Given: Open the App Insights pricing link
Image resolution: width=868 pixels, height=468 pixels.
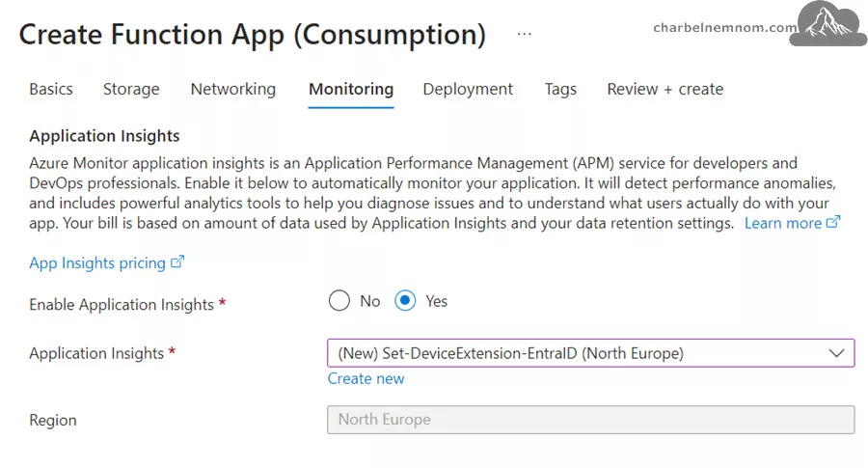Looking at the screenshot, I should [x=106, y=263].
